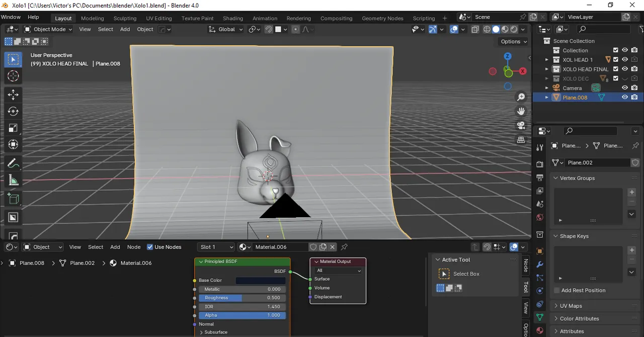644x337 pixels.
Task: Choose the Scale tool
Action: click(13, 128)
